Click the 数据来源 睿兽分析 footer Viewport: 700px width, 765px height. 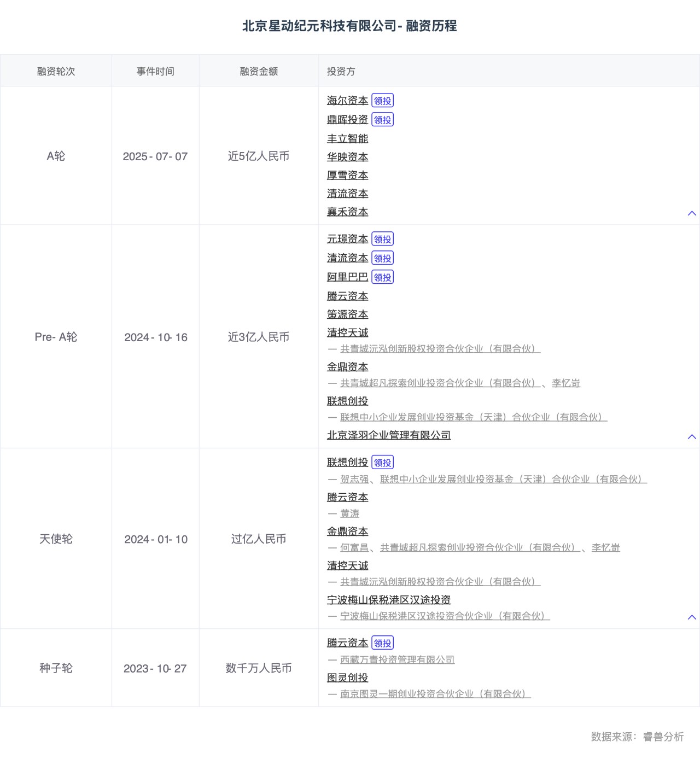point(637,737)
